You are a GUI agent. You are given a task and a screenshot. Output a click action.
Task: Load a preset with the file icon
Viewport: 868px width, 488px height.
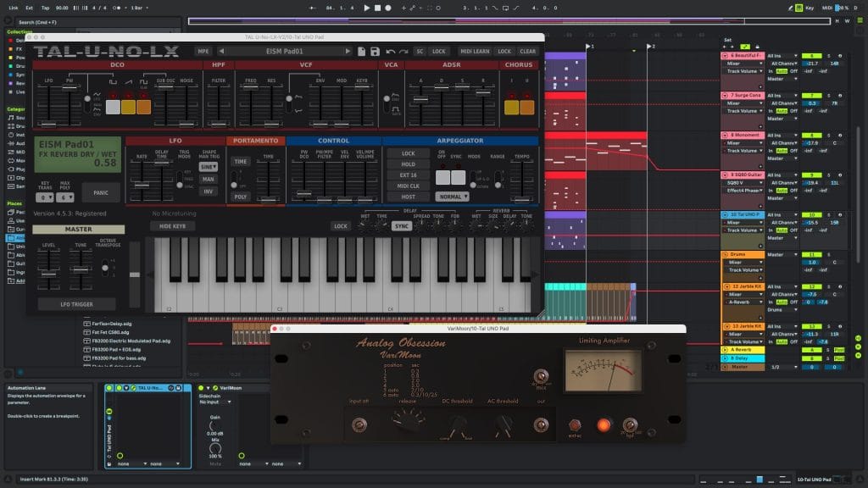click(362, 52)
